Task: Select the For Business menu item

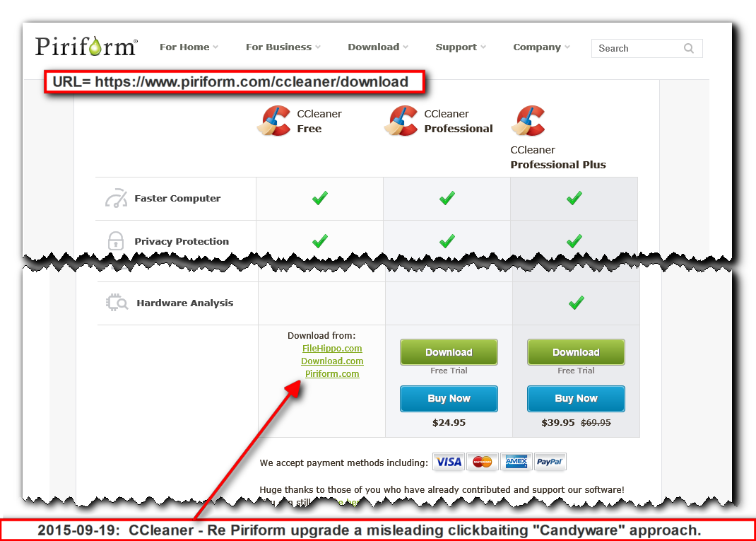Action: point(278,47)
